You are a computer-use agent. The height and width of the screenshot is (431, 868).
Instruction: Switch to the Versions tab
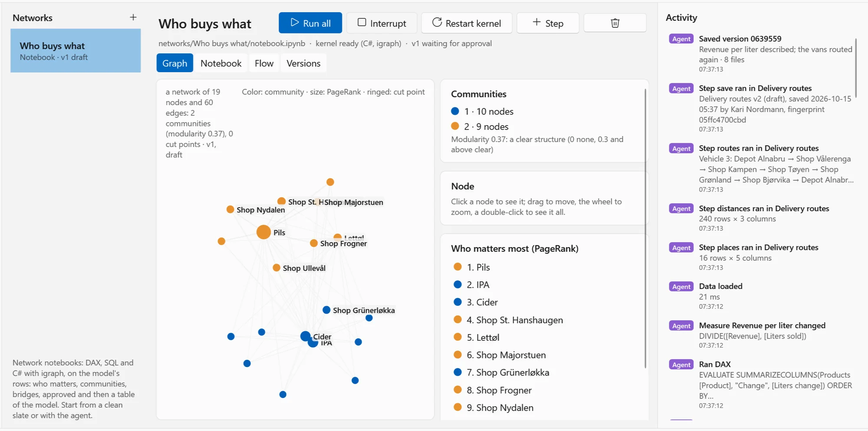303,63
